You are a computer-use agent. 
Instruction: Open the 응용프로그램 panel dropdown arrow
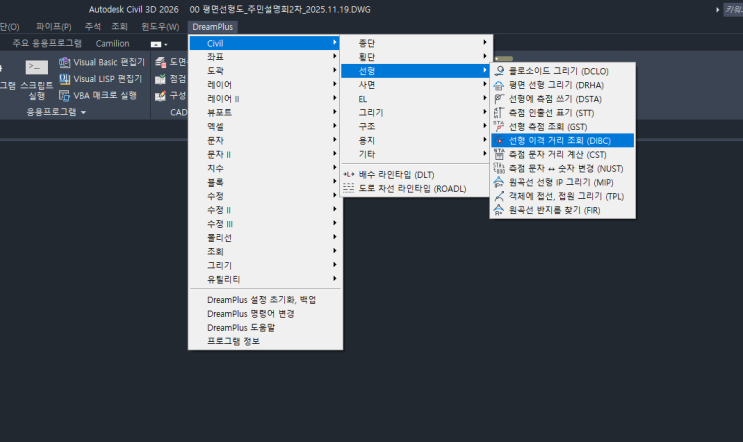(x=84, y=112)
